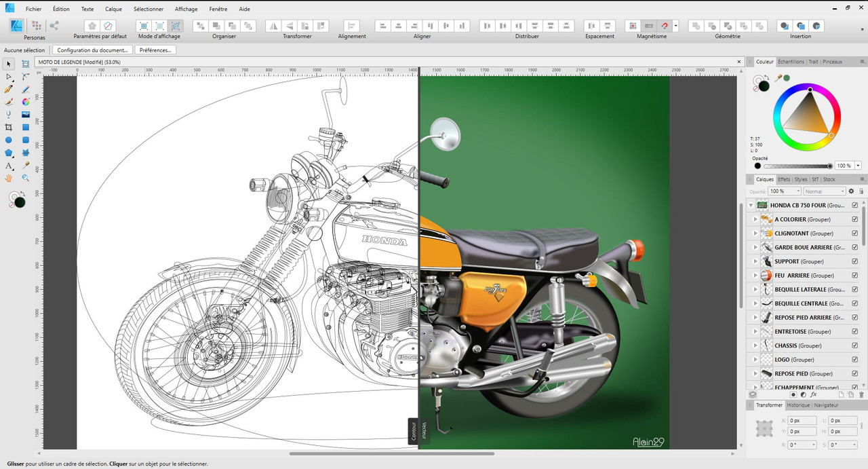The height and width of the screenshot is (469, 868).
Task: Toggle visibility of FEU ARRIERE layer
Action: pyautogui.click(x=854, y=276)
